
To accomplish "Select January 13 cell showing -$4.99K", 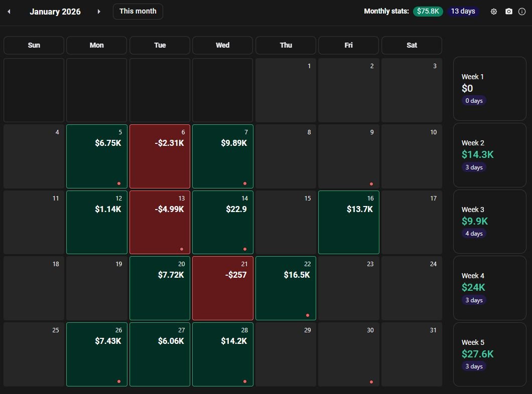I will tap(160, 222).
